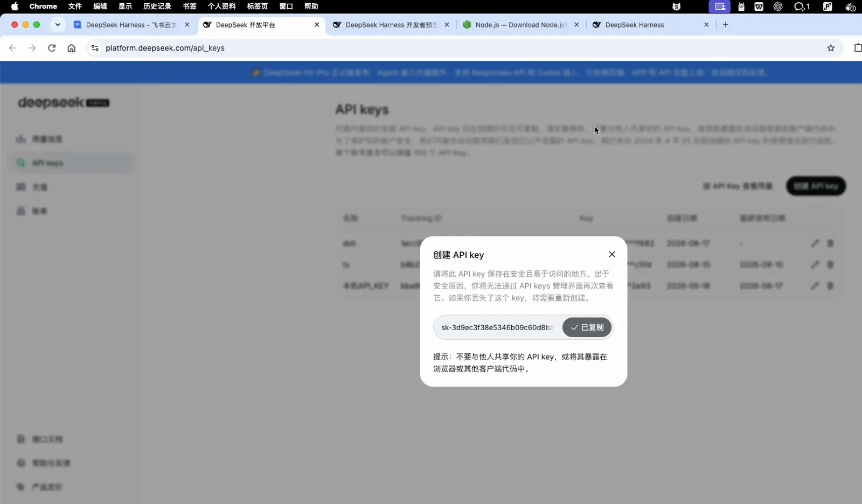Click the WPS W icon in menu bar
This screenshot has height=504, width=862.
pyautogui.click(x=759, y=6)
